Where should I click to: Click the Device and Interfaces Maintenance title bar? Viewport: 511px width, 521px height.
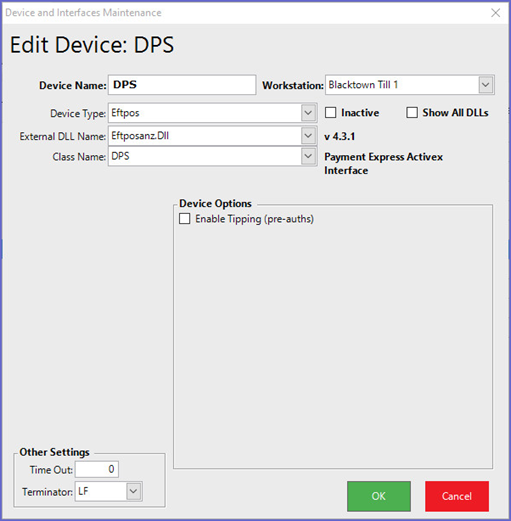tap(247, 13)
